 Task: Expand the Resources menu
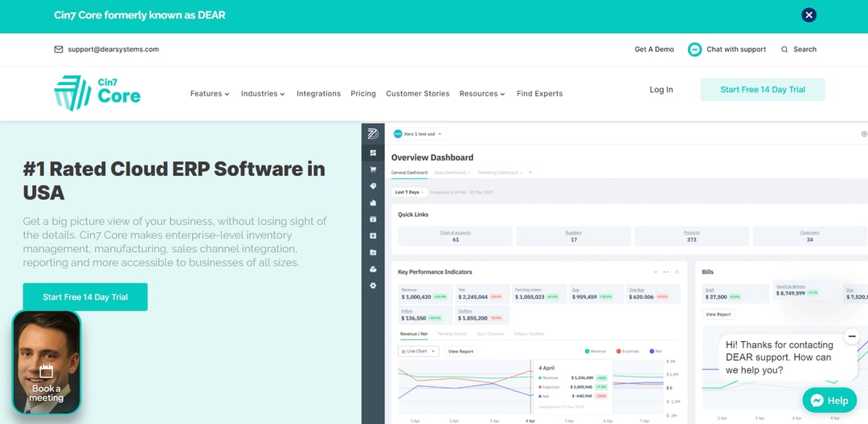pyautogui.click(x=482, y=94)
